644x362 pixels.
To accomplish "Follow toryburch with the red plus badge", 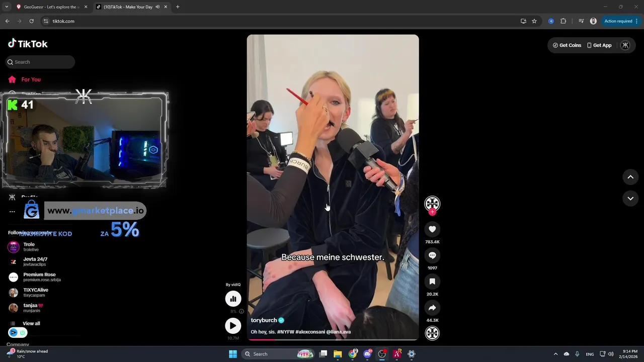I will pos(432,212).
